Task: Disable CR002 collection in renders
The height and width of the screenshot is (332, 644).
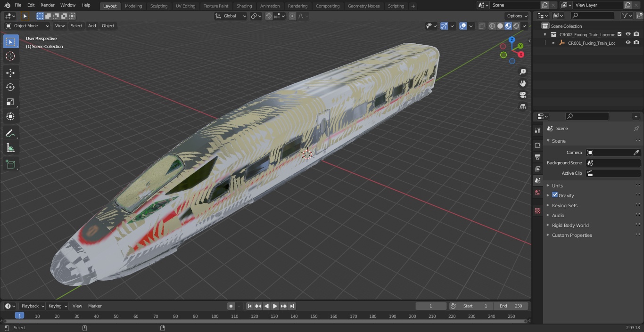Action: click(636, 34)
